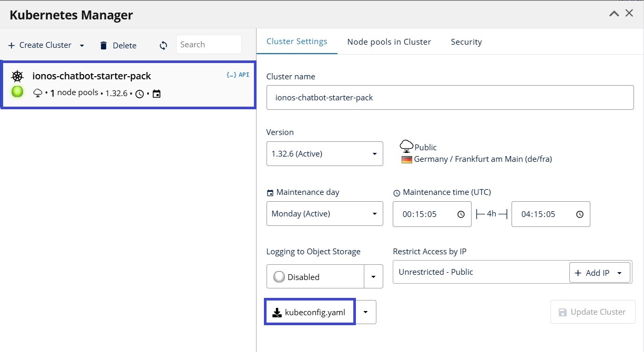
Task: Click the Delete trash icon
Action: click(x=103, y=45)
